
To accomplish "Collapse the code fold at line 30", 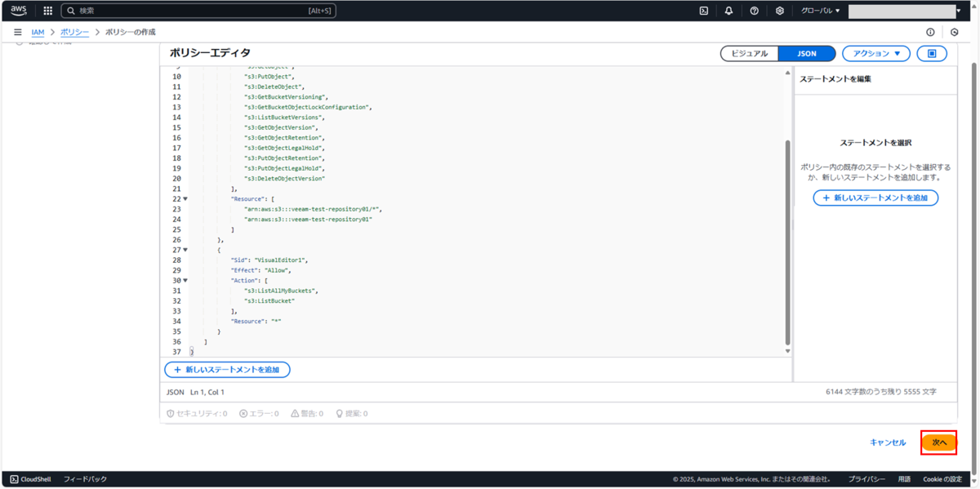I will coord(185,281).
